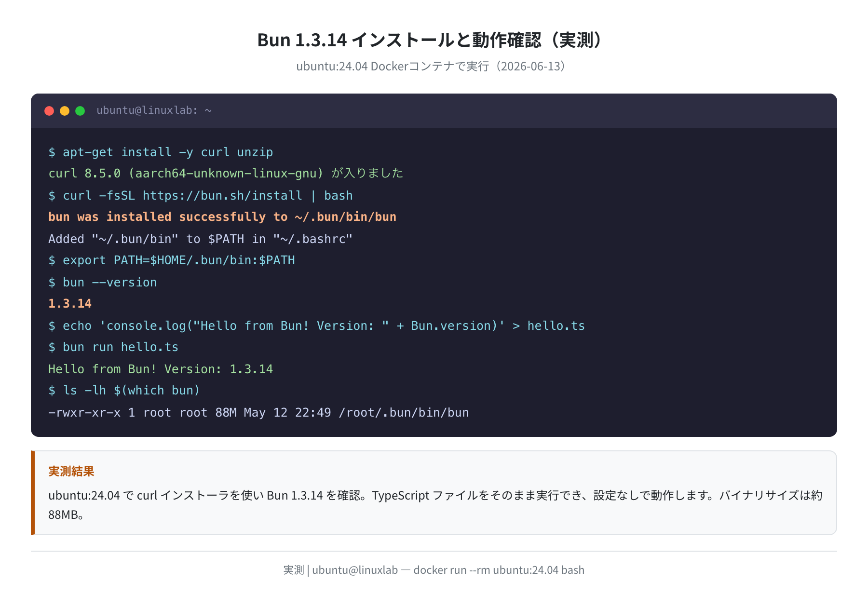Viewport: 868px width, 596px height.
Task: Select the "bun run hello.ts" command
Action: 113,347
